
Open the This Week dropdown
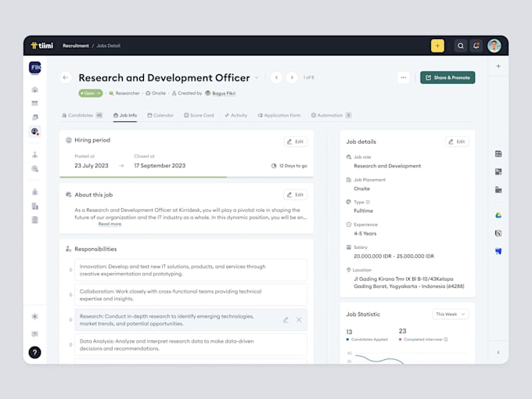click(x=450, y=315)
